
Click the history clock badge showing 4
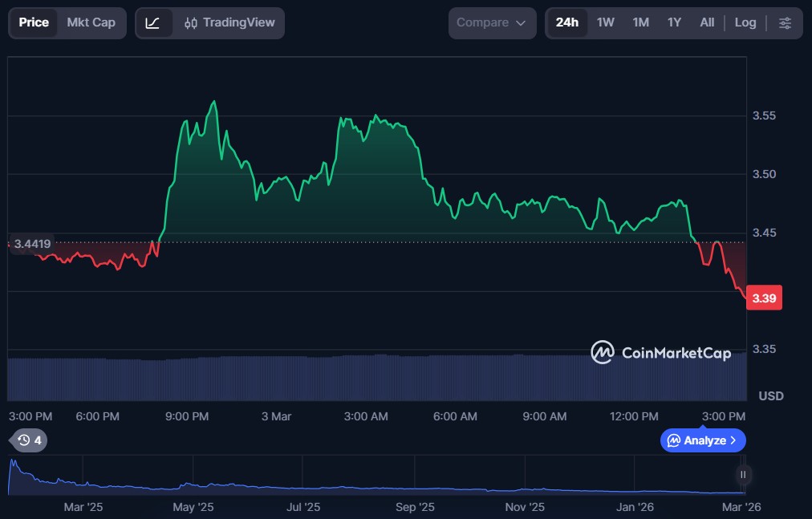point(29,440)
